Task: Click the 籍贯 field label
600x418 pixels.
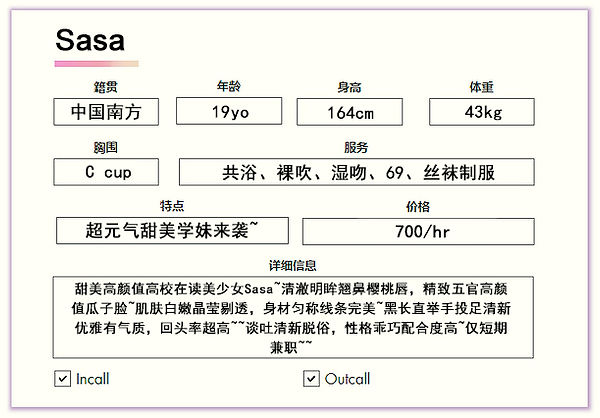Action: pyautogui.click(x=106, y=87)
